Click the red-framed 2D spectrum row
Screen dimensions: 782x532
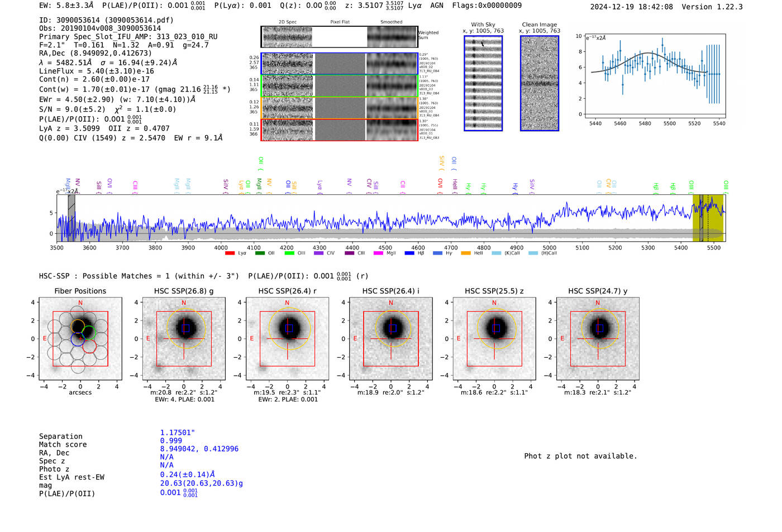(339, 130)
